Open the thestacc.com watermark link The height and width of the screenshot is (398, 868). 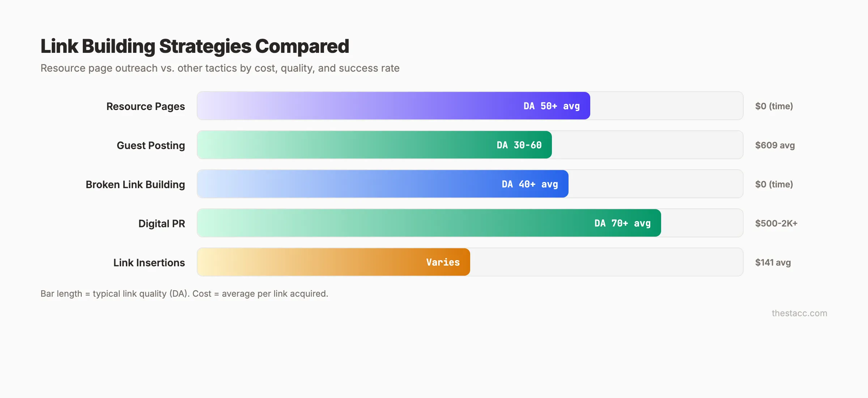coord(799,313)
